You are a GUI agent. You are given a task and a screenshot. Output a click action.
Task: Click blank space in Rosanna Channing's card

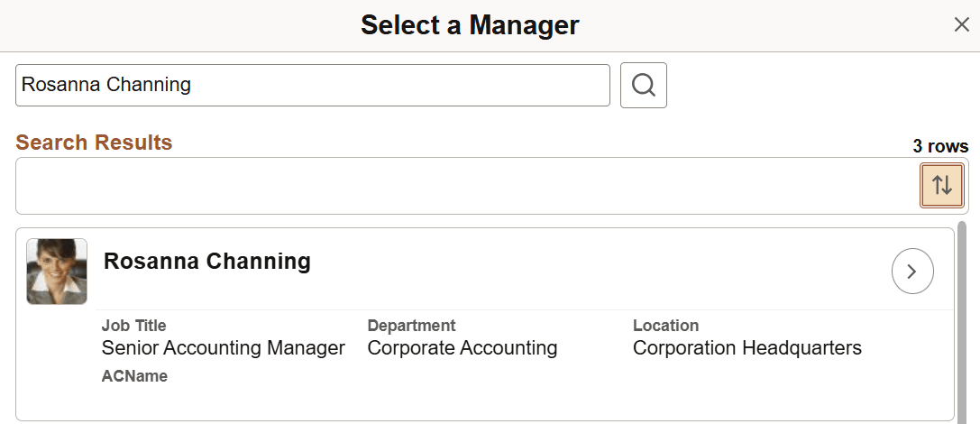point(541,388)
